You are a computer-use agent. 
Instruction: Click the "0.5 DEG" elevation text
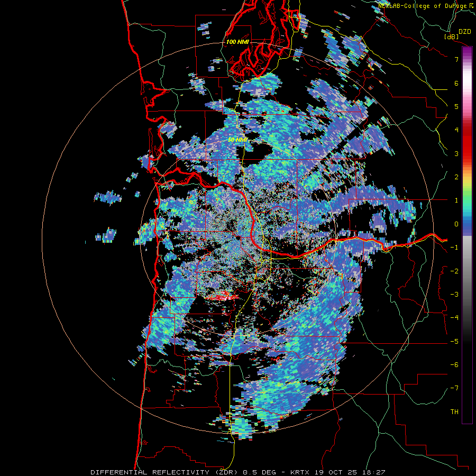coord(260,472)
